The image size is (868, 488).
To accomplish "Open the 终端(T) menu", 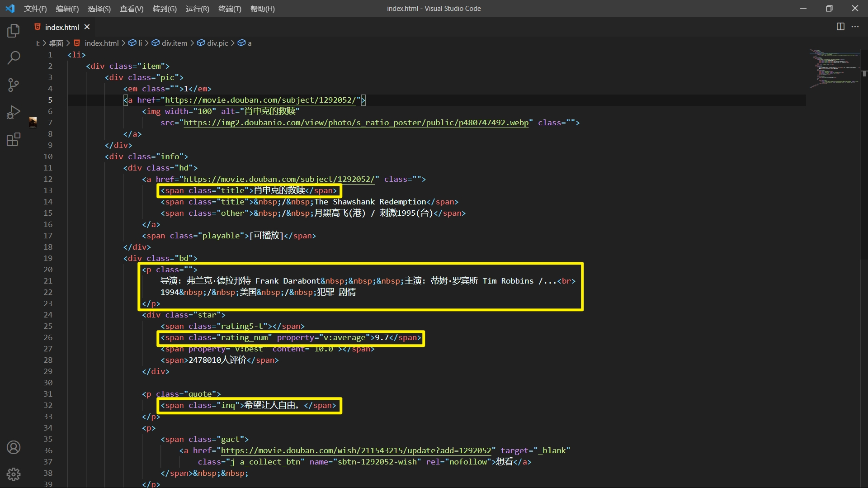I will [x=230, y=9].
